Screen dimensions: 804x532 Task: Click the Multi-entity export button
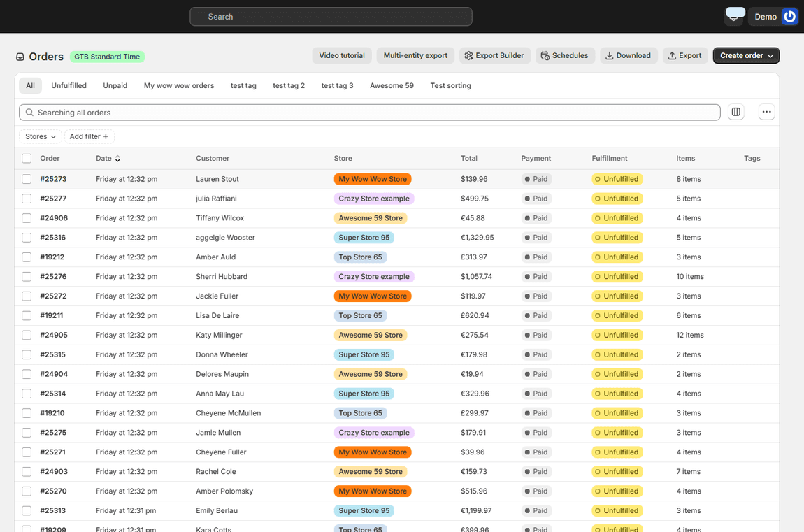(x=415, y=55)
